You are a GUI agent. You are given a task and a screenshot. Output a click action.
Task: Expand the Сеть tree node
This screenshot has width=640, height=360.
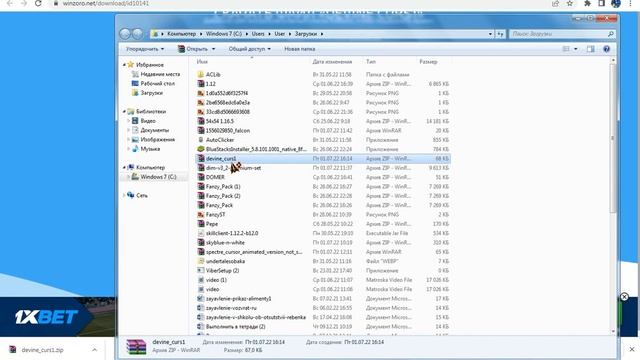pos(124,196)
